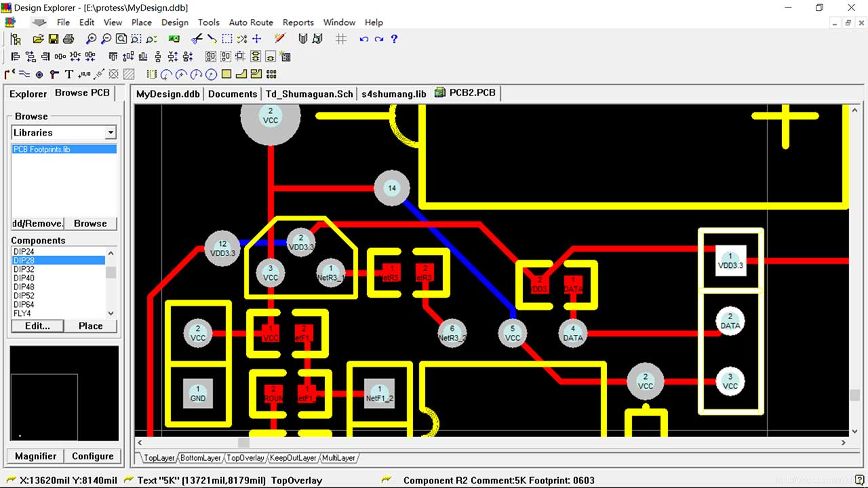Click the Undo arrow icon

363,39
